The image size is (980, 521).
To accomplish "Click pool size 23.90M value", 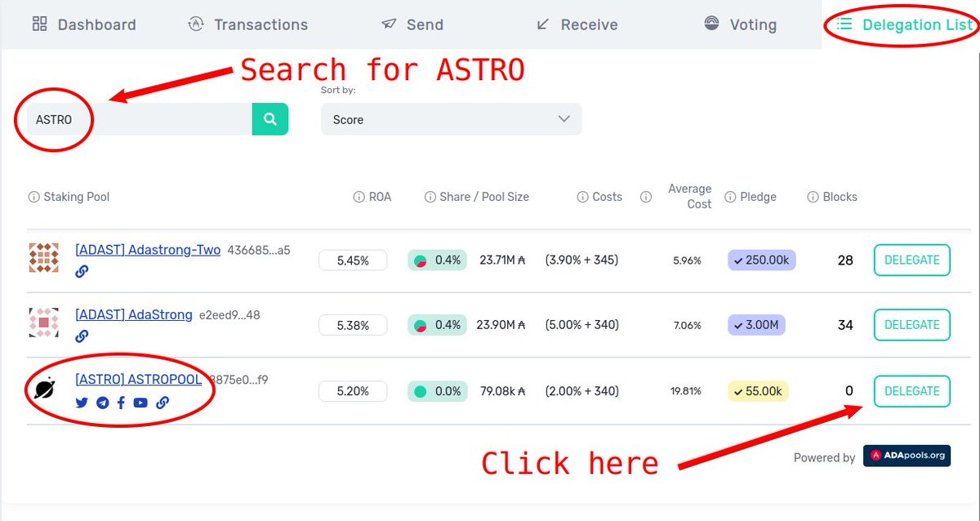I will (501, 325).
